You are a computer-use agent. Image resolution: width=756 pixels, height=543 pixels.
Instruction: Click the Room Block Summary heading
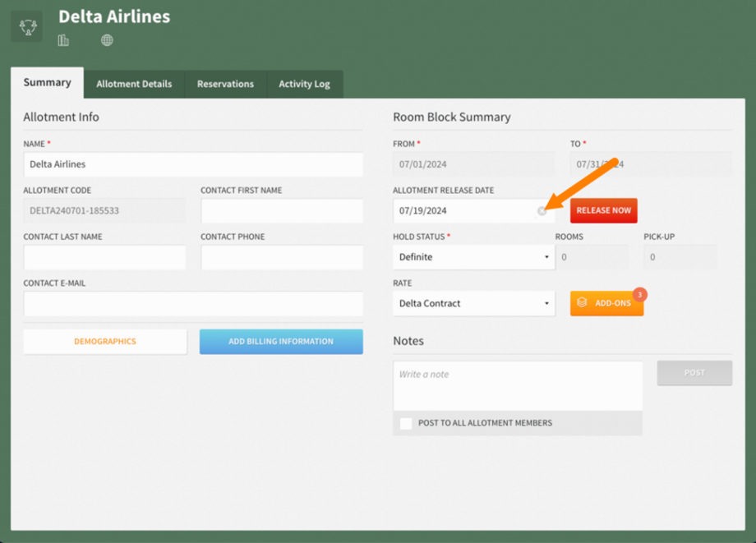click(x=452, y=117)
